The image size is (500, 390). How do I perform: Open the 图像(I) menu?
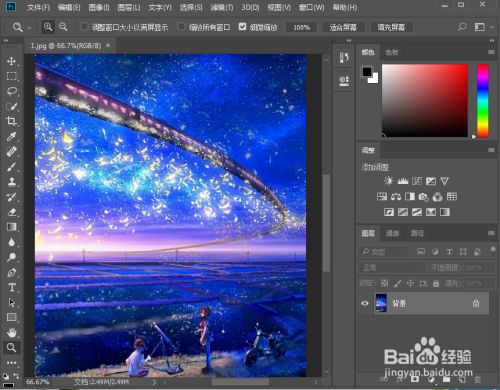tap(99, 7)
